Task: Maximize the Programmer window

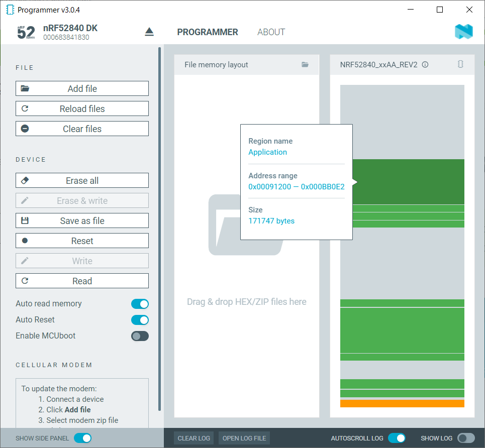Action: click(440, 10)
